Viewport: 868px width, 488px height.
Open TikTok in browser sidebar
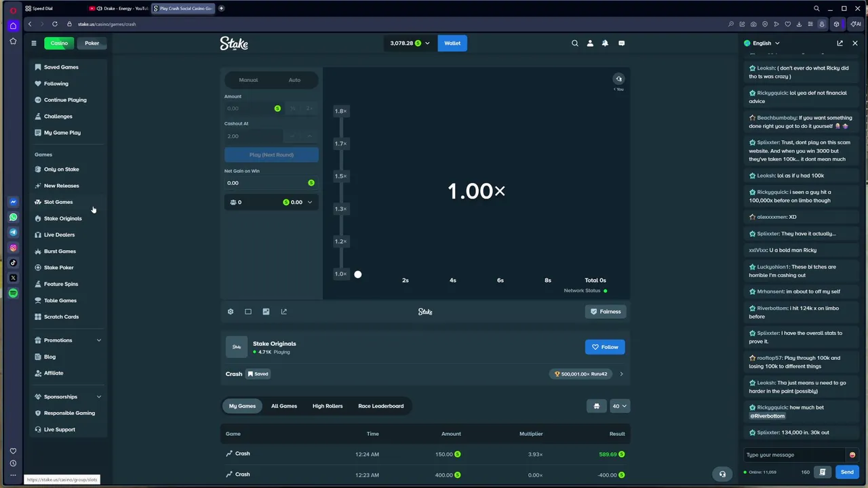(x=13, y=263)
